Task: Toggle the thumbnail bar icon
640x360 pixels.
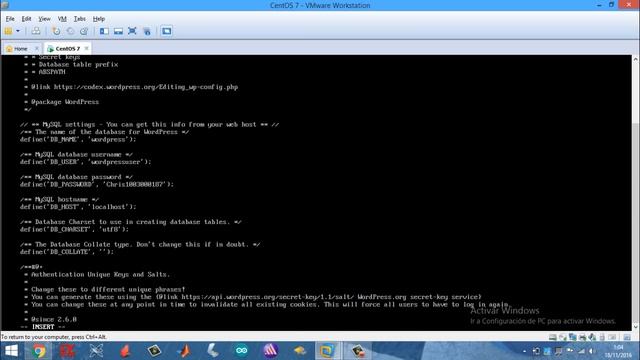Action: [118, 31]
